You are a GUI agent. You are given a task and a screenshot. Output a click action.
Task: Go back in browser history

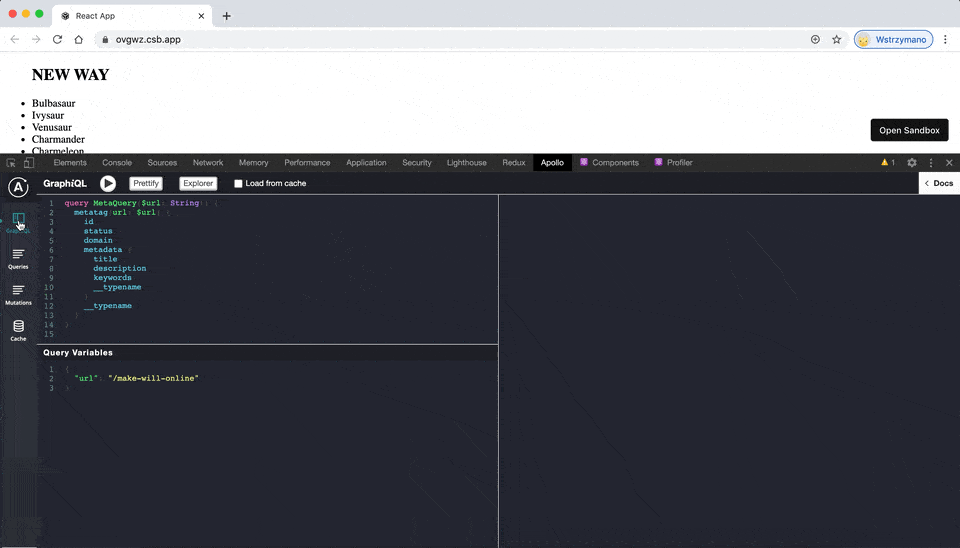[x=15, y=39]
